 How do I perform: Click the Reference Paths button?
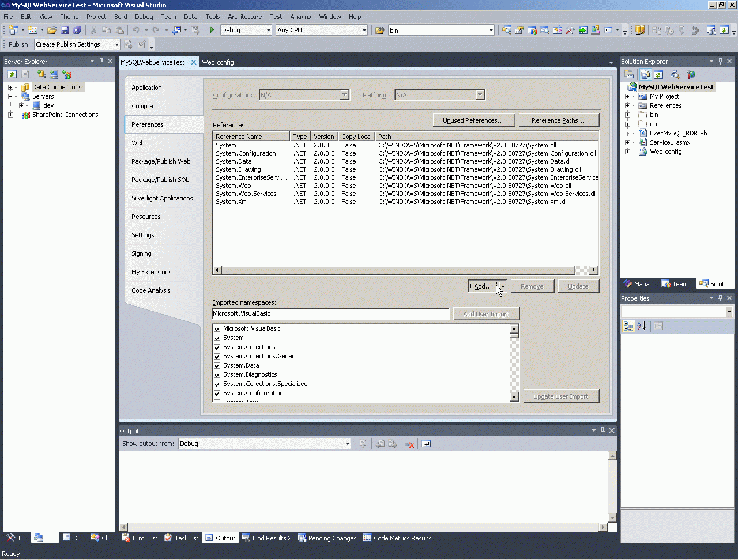coord(558,120)
